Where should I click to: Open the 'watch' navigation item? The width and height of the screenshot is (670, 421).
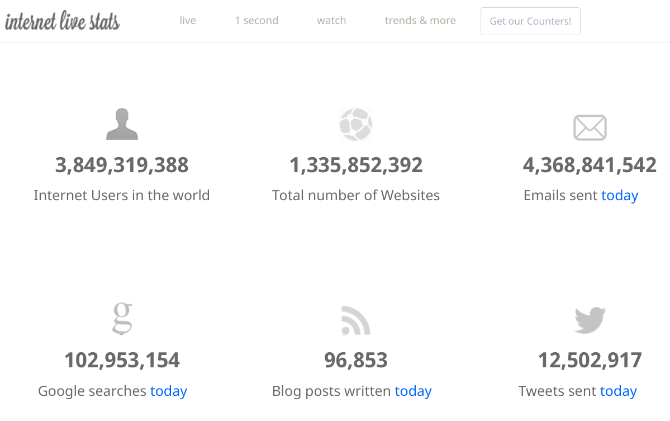[332, 21]
